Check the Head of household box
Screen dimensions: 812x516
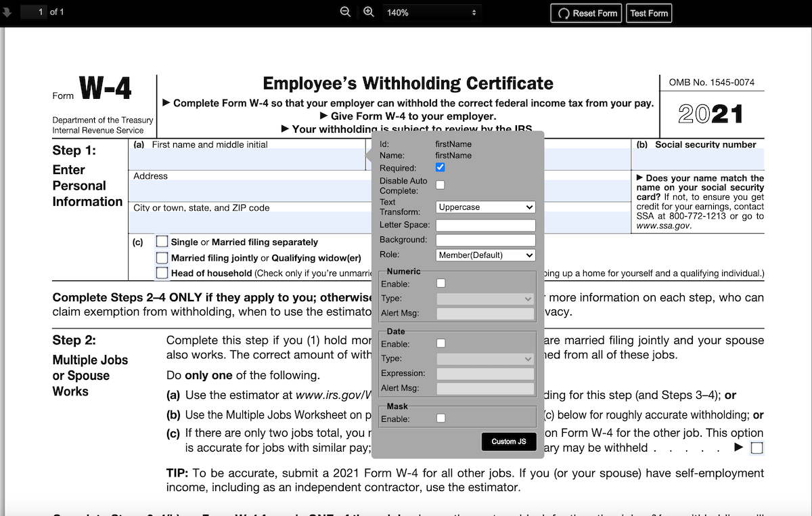point(162,273)
